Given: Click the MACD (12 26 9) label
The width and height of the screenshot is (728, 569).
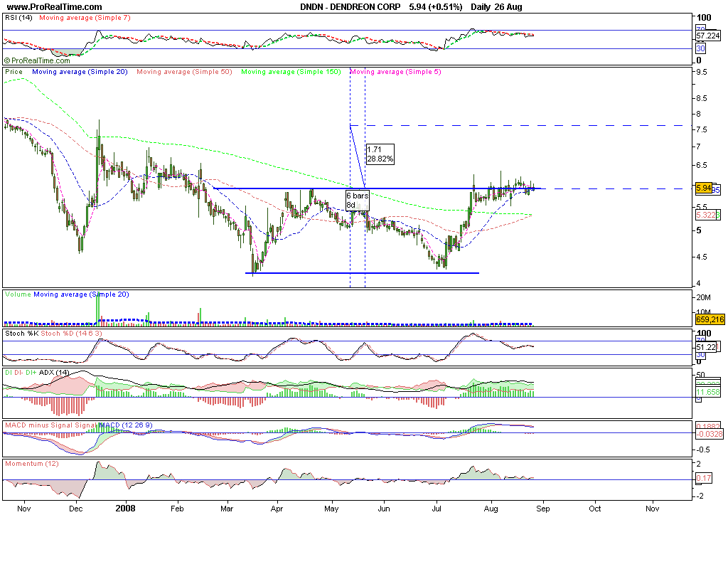Looking at the screenshot, I should point(125,425).
